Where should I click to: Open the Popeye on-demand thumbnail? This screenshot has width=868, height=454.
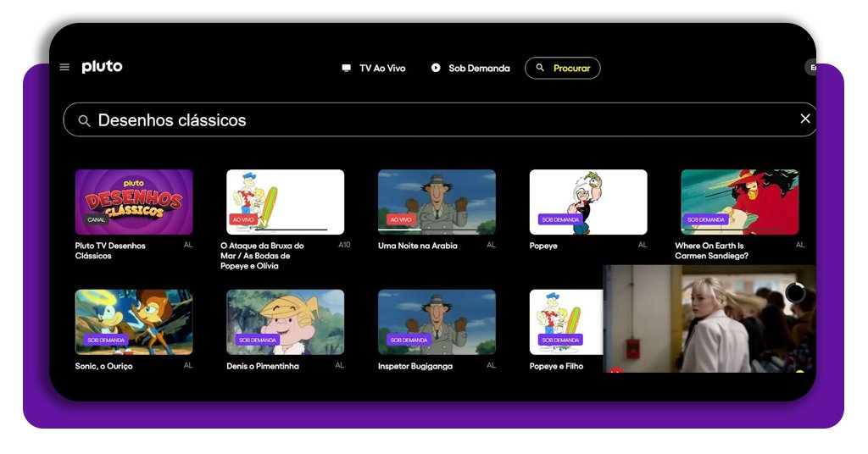[588, 202]
